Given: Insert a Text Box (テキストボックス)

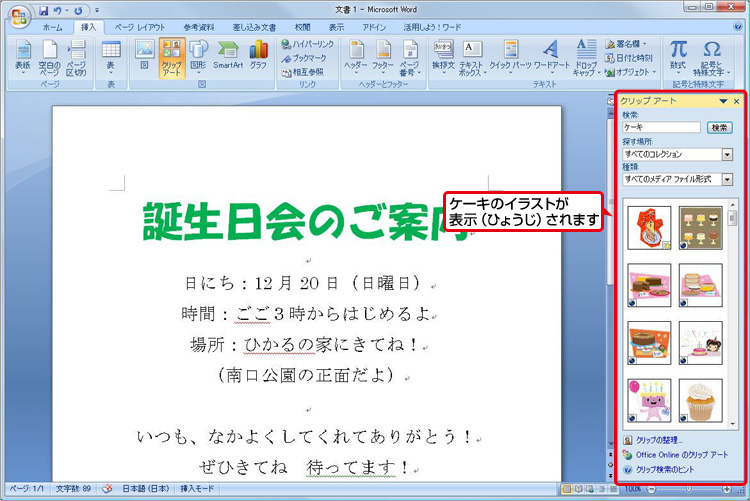Looking at the screenshot, I should point(472,58).
